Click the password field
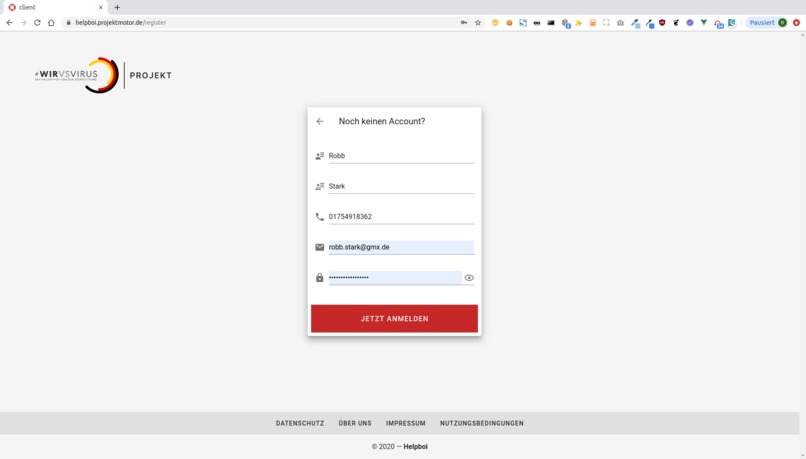The width and height of the screenshot is (806, 459). (395, 278)
